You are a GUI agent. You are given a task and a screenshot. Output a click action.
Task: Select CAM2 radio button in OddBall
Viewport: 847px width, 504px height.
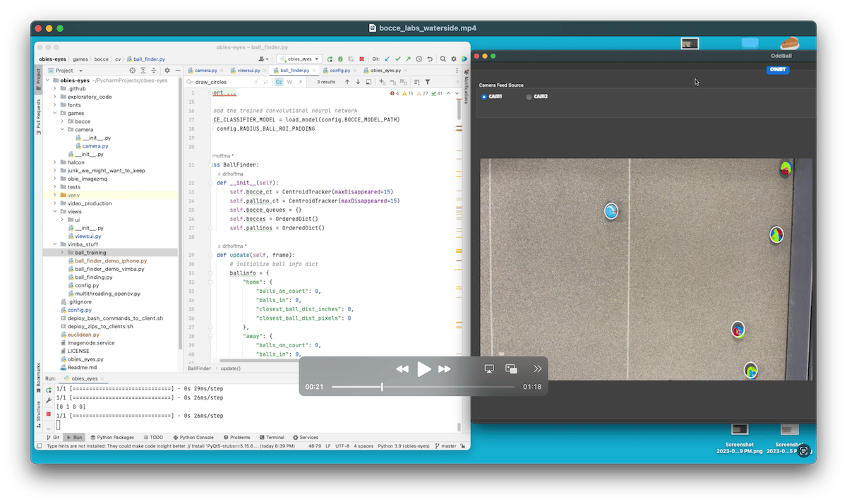coord(529,97)
